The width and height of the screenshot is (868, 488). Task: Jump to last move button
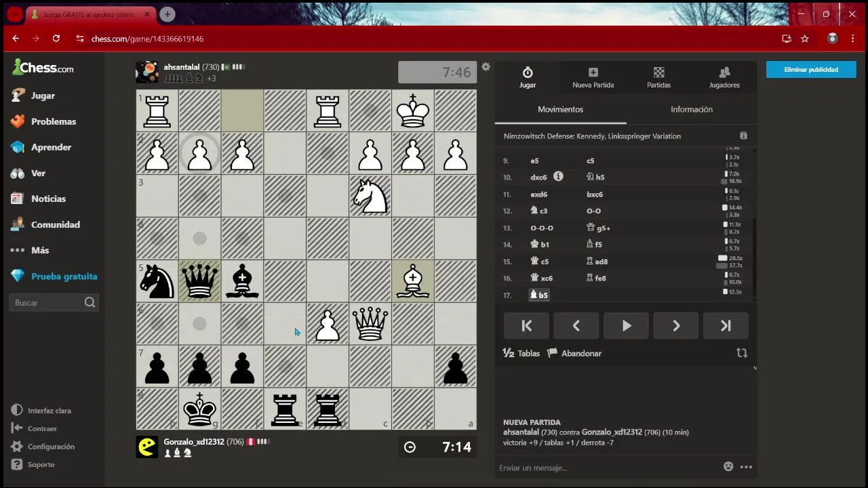pyautogui.click(x=726, y=326)
